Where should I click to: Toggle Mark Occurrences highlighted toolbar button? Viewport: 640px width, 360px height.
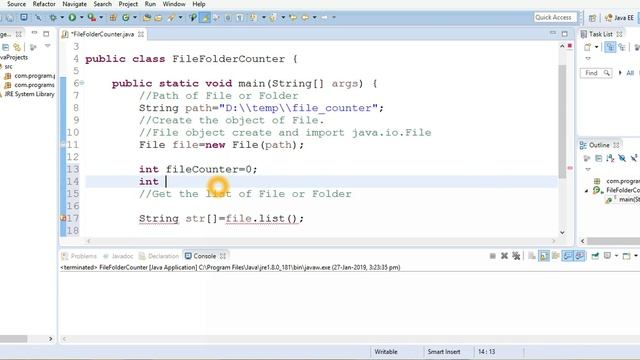click(x=205, y=18)
